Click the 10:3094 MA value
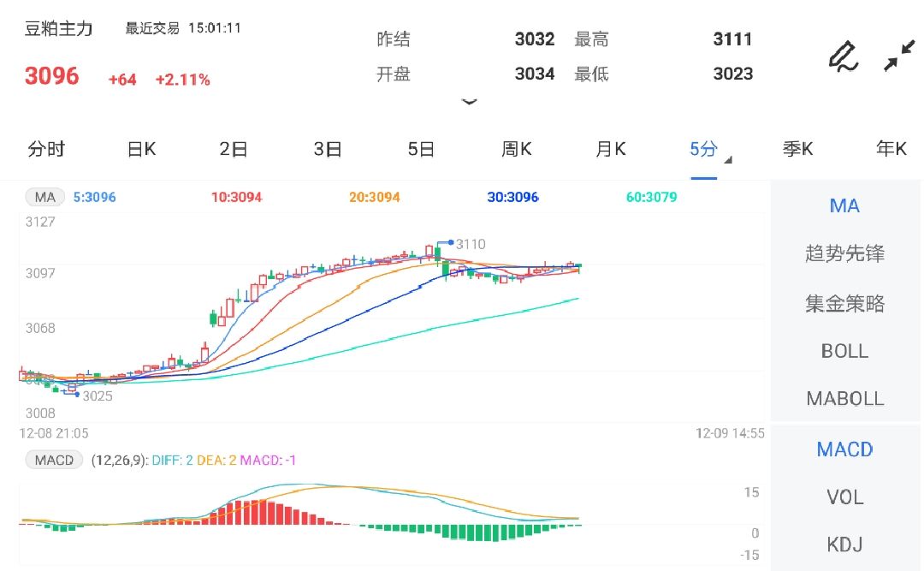Image resolution: width=924 pixels, height=571 pixels. pyautogui.click(x=236, y=197)
